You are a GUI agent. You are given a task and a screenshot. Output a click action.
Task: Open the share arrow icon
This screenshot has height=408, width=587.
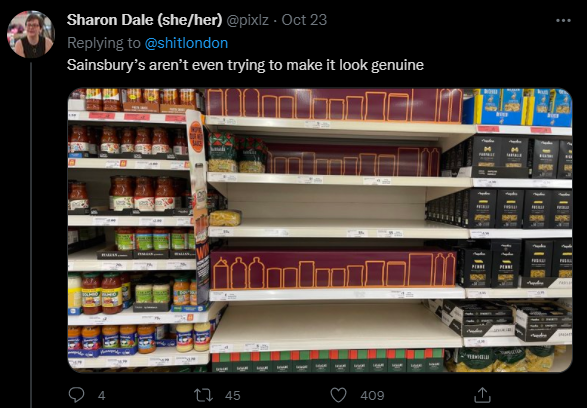point(482,395)
